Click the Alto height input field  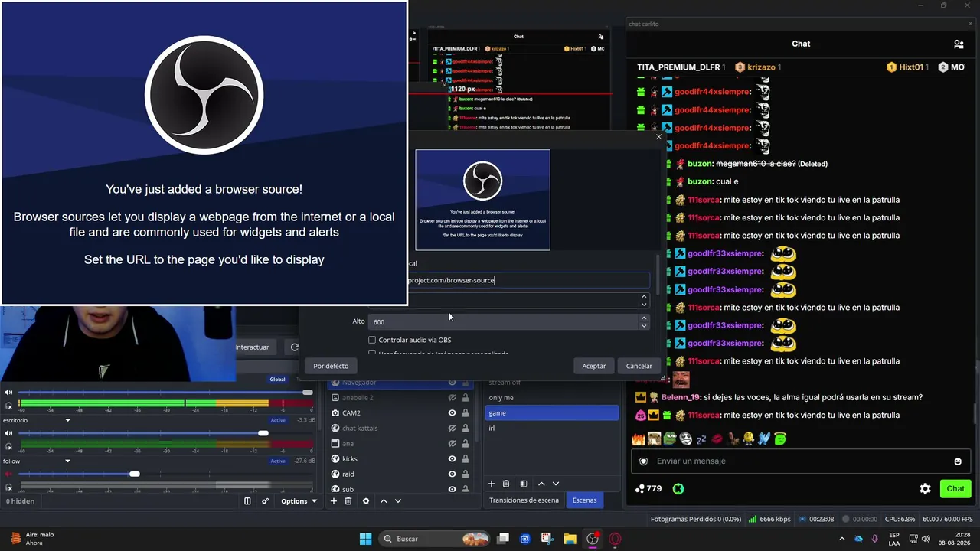[x=503, y=322]
